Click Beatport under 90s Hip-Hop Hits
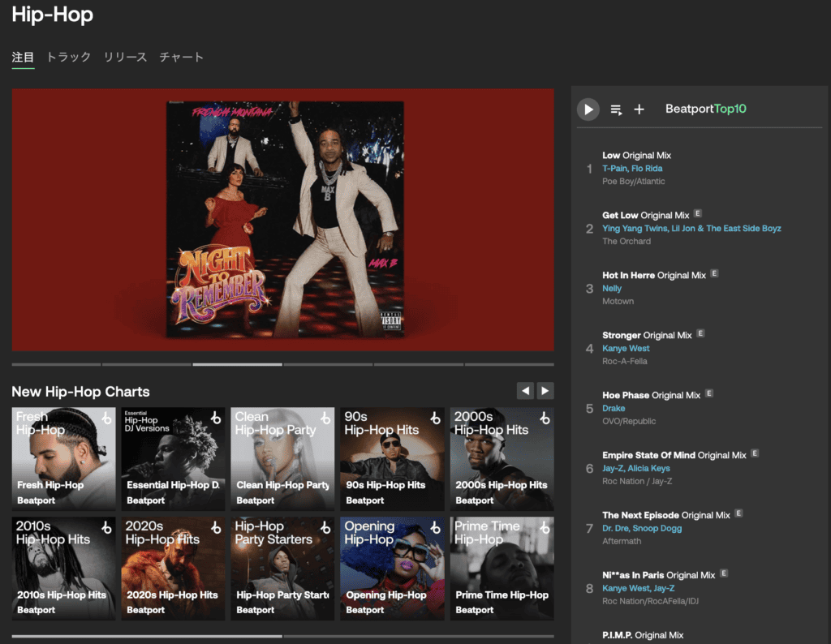The width and height of the screenshot is (831, 644). coord(364,500)
